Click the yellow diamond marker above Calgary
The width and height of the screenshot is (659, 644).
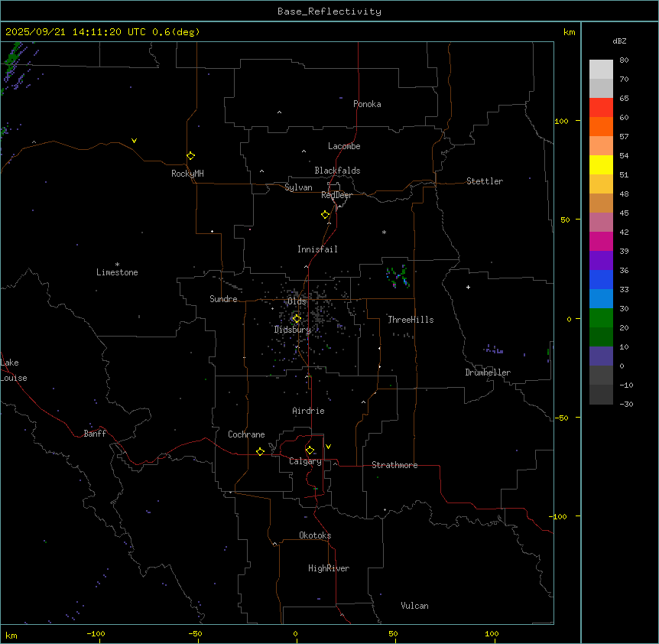click(310, 450)
